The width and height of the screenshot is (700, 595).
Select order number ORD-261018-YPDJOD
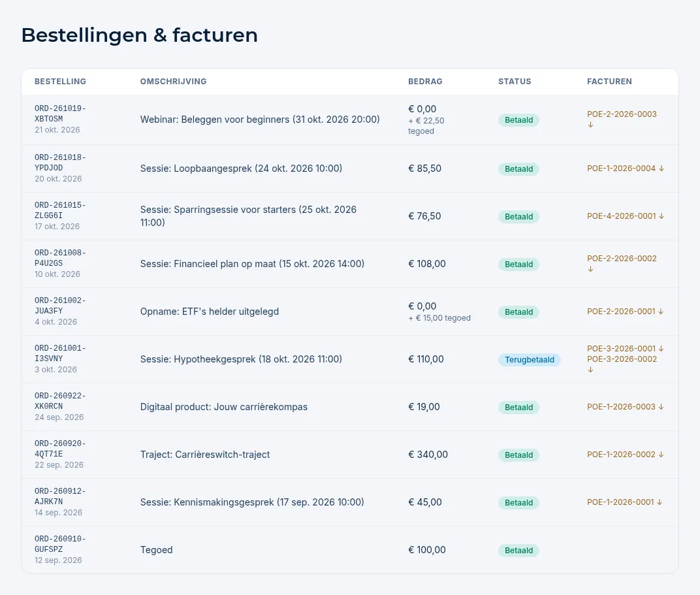pyautogui.click(x=60, y=163)
